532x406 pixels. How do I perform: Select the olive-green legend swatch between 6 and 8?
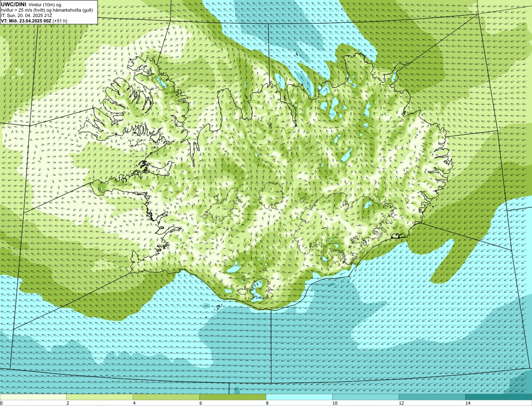click(233, 397)
